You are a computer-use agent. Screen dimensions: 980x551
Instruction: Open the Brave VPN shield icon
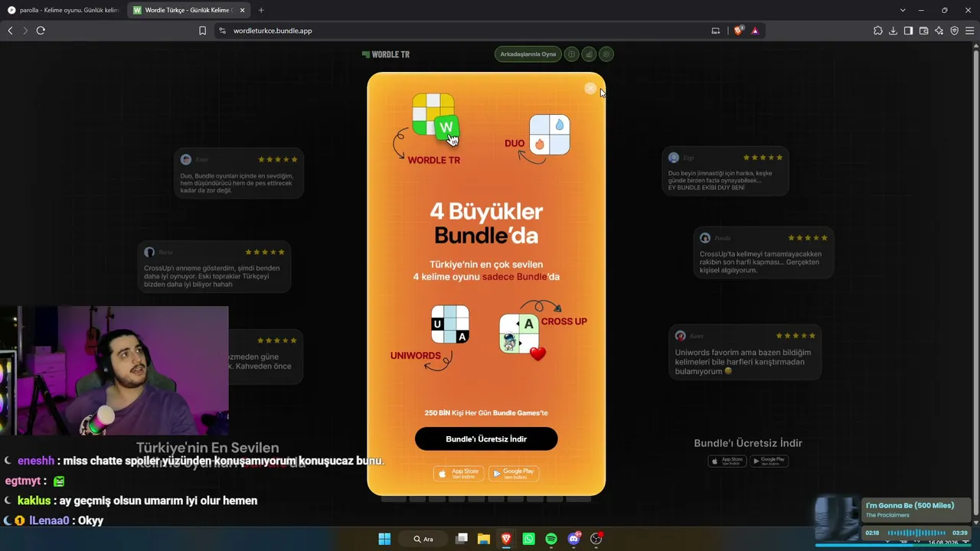click(954, 31)
